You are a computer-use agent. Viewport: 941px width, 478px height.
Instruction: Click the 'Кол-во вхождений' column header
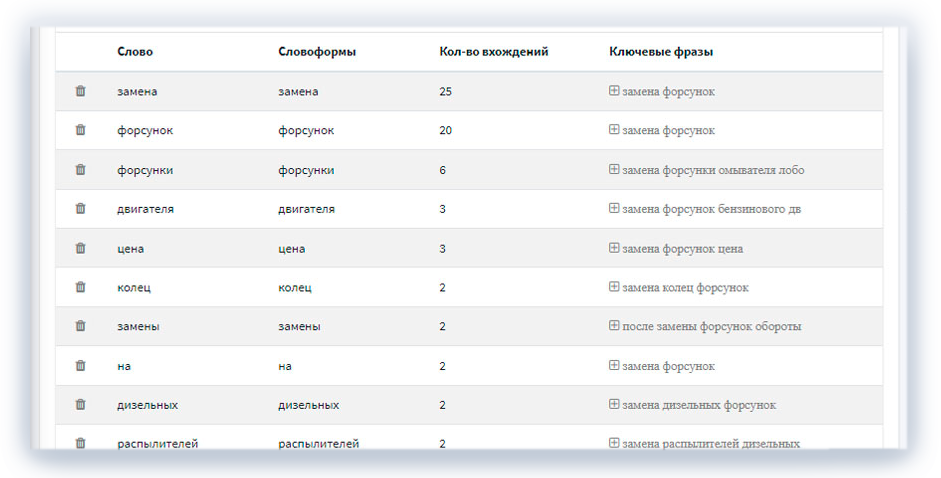[493, 51]
